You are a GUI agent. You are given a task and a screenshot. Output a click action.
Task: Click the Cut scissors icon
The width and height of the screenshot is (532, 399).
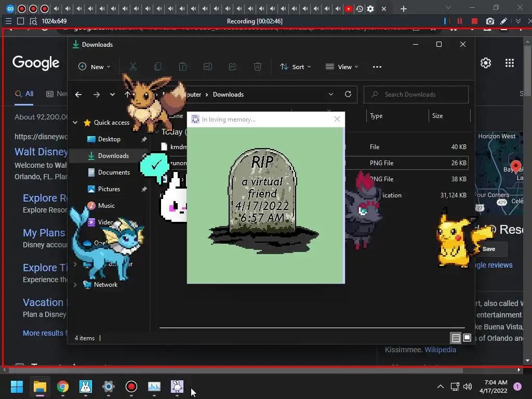point(132,67)
